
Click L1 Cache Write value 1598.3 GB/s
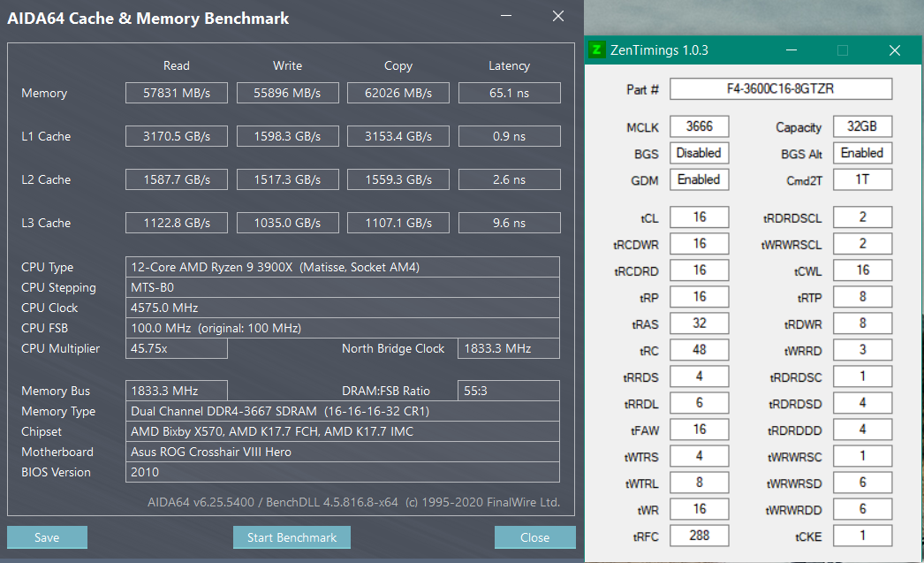pos(288,136)
